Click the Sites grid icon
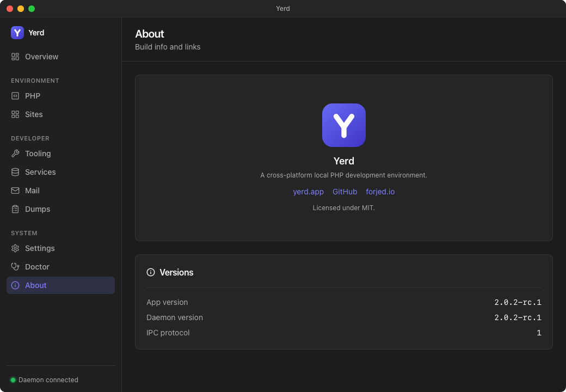Image resolution: width=566 pixels, height=392 pixels. (x=15, y=114)
